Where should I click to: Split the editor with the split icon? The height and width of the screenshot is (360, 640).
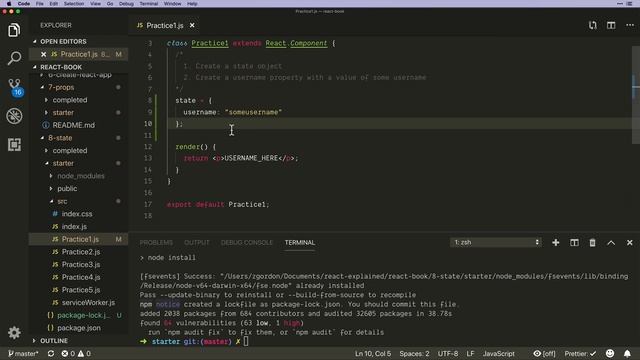coord(611,25)
